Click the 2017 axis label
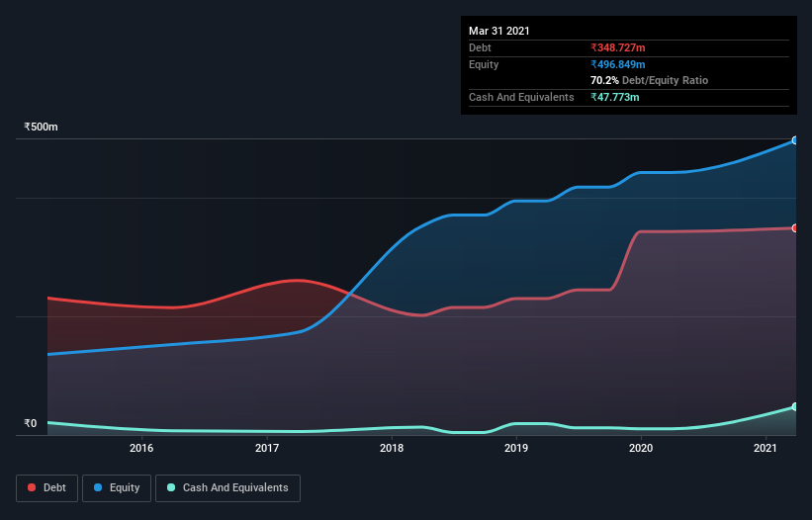The image size is (812, 520). (x=267, y=448)
